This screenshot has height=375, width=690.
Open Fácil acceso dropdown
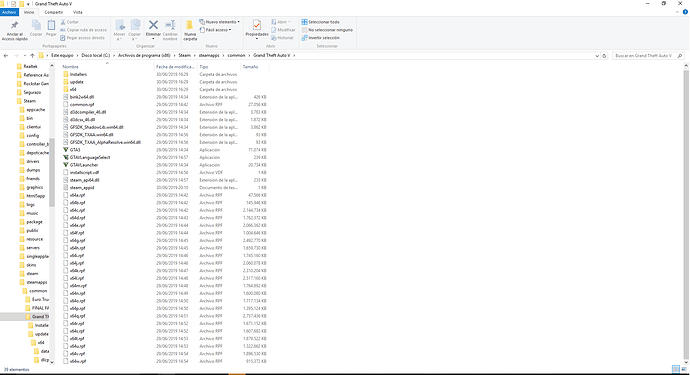pos(215,30)
